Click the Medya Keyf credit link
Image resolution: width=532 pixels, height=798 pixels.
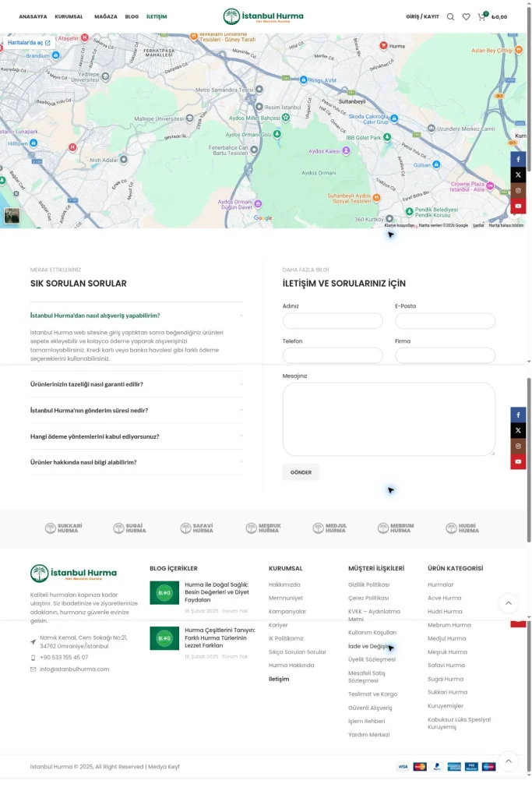tap(164, 767)
